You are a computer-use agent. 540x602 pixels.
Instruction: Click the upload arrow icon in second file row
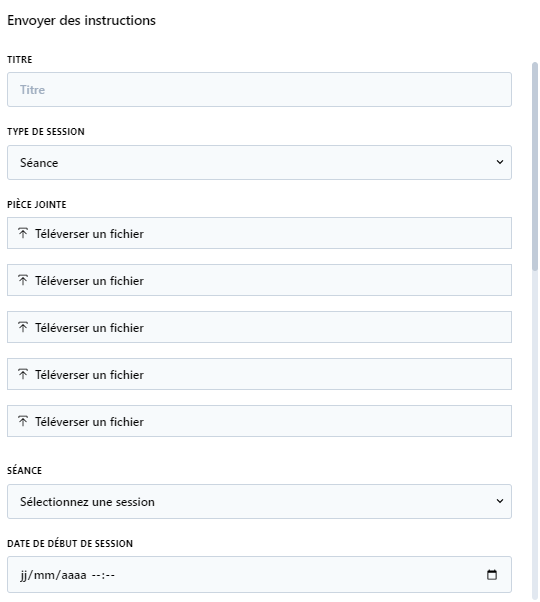coord(23,280)
